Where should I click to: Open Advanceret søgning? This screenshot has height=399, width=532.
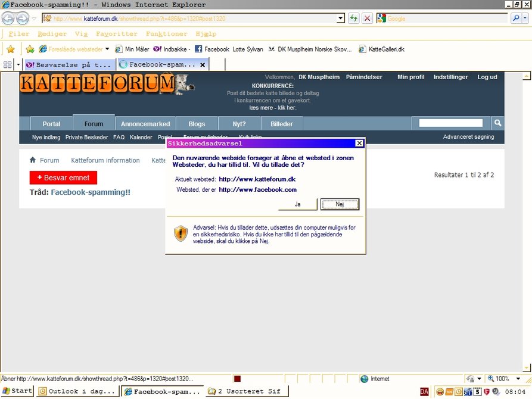point(469,137)
